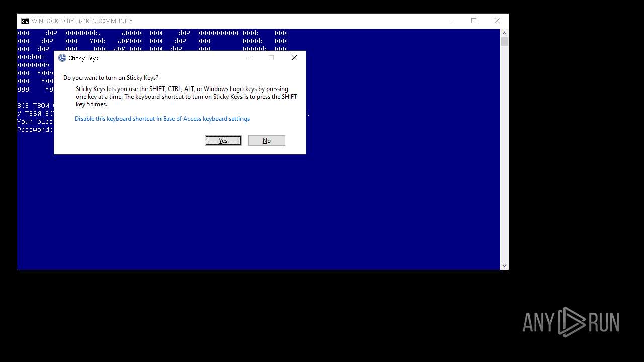Minimize the Sticky Keys dialog
The image size is (644, 362).
249,58
